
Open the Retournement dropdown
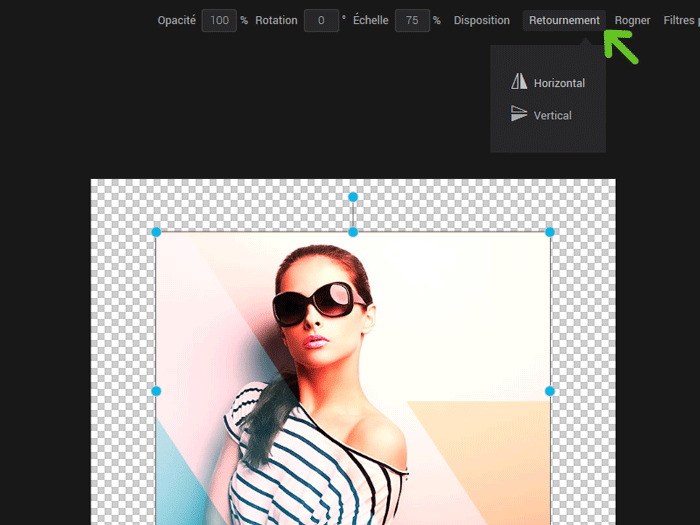coord(564,20)
